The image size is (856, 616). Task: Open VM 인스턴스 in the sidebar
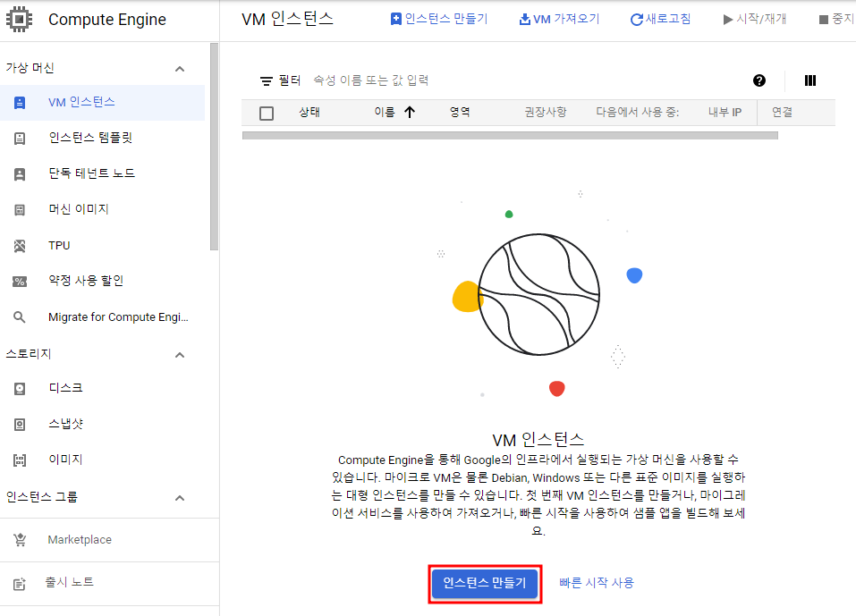point(102,103)
